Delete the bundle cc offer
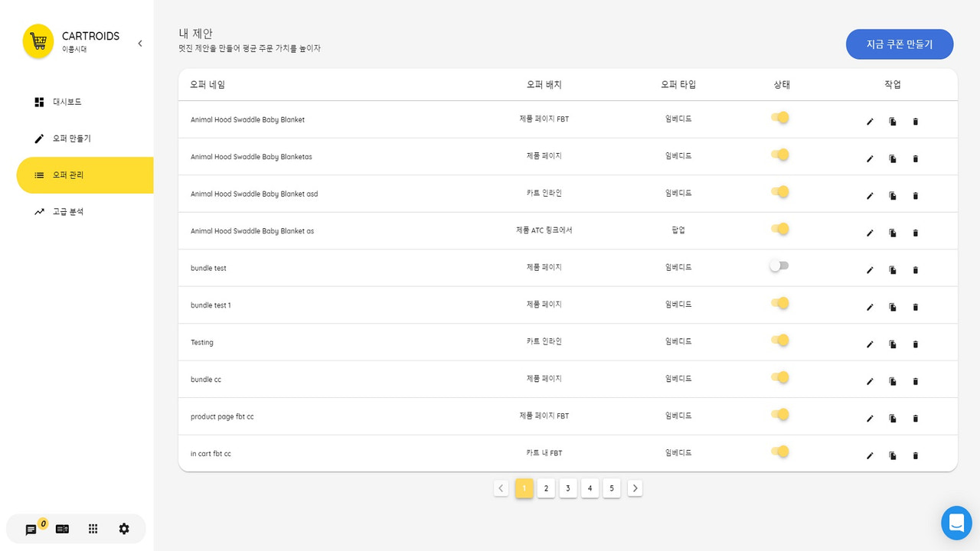 coord(915,382)
